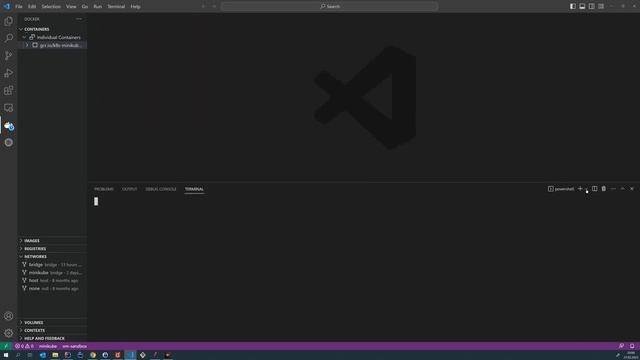Open the Run and Debug view
This screenshot has width=640, height=360.
pyautogui.click(x=9, y=73)
